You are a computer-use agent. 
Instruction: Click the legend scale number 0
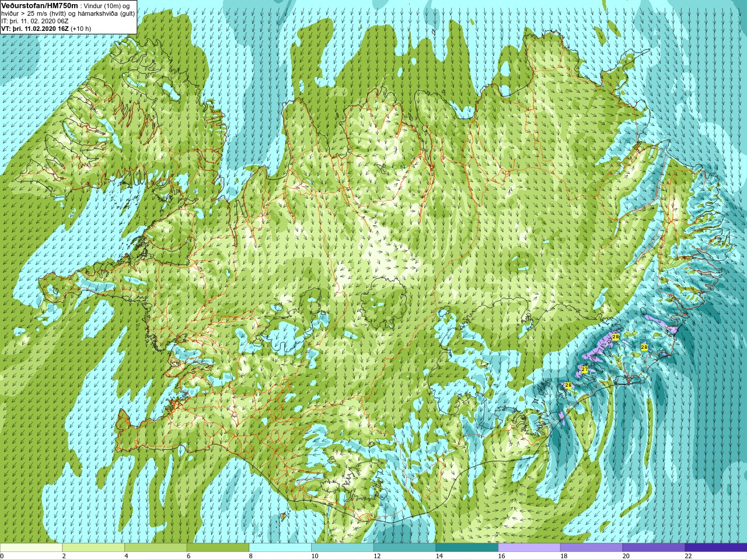point(2,556)
